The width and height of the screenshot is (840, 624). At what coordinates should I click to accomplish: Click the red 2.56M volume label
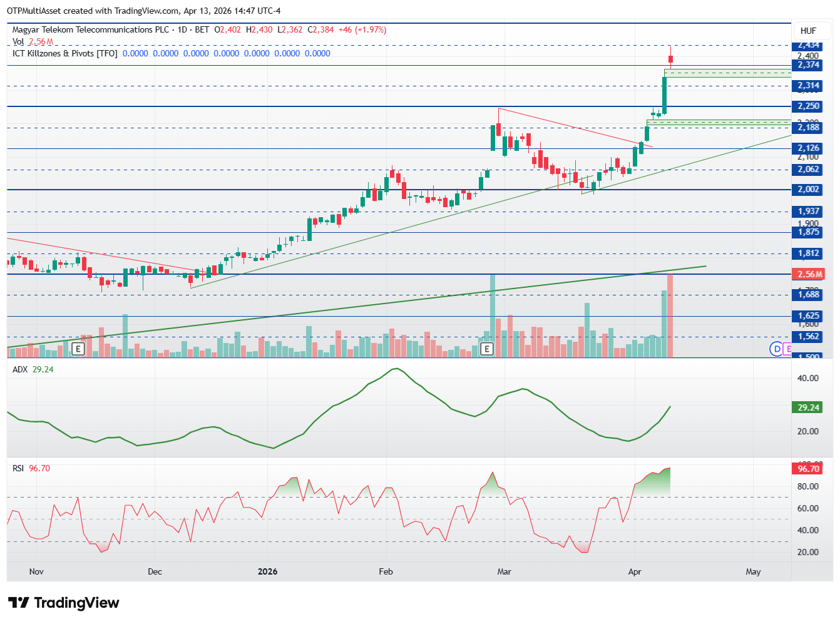(809, 274)
